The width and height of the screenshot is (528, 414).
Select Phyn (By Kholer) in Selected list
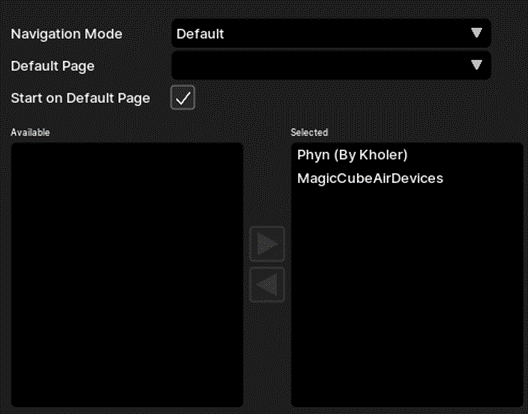tap(352, 155)
